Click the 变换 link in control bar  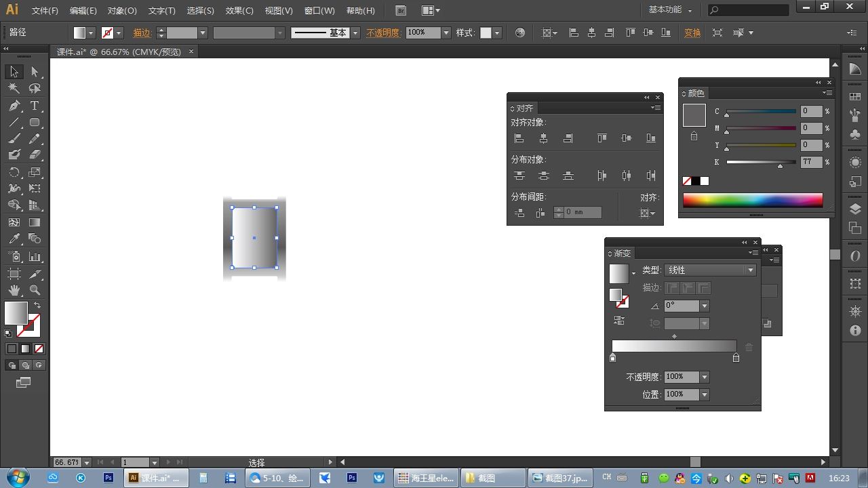tap(692, 33)
